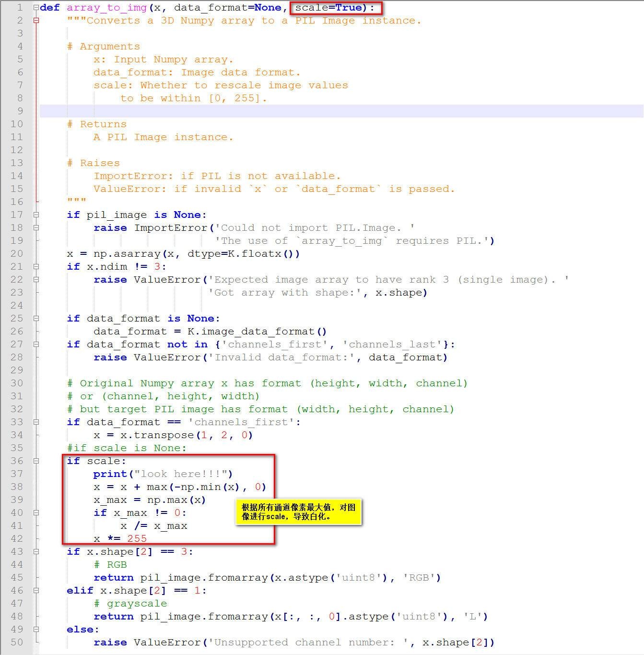Image resolution: width=644 pixels, height=655 pixels.
Task: Collapse the 'raise ImportError' fold marker
Action: coord(36,228)
